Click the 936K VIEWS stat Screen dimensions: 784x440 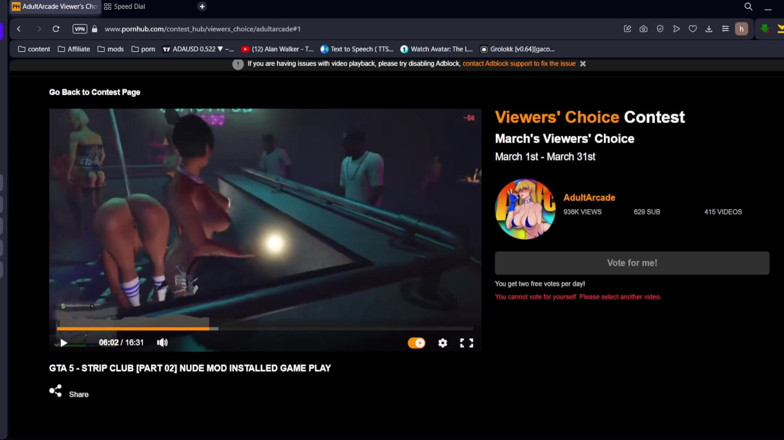click(x=582, y=212)
